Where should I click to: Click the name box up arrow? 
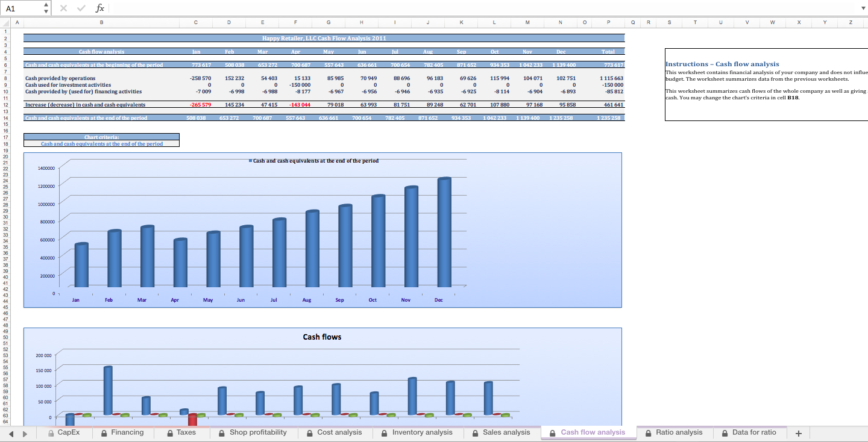(45, 5)
